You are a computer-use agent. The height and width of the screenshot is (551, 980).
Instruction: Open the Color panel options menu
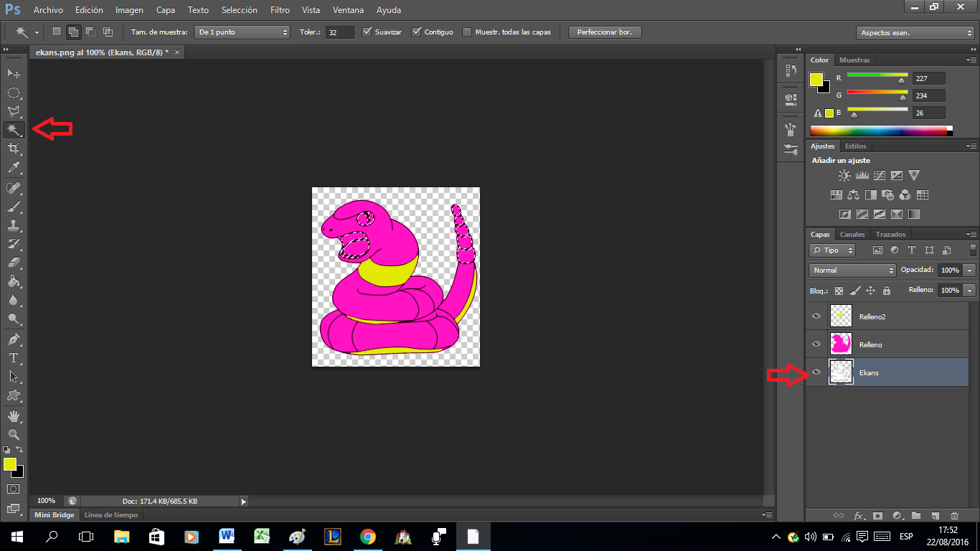point(971,60)
